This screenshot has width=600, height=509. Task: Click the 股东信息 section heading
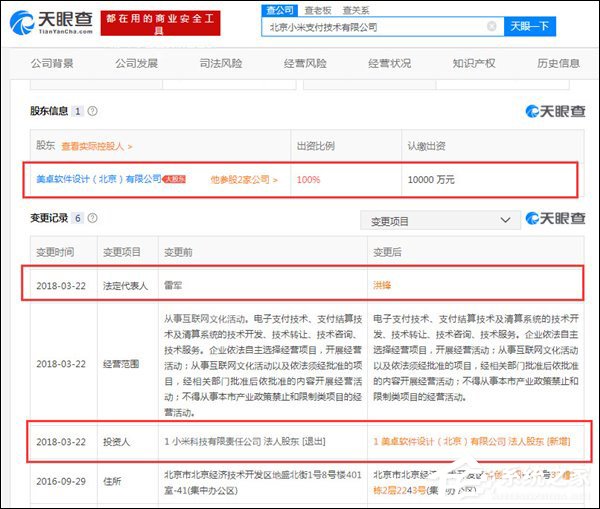pos(49,111)
